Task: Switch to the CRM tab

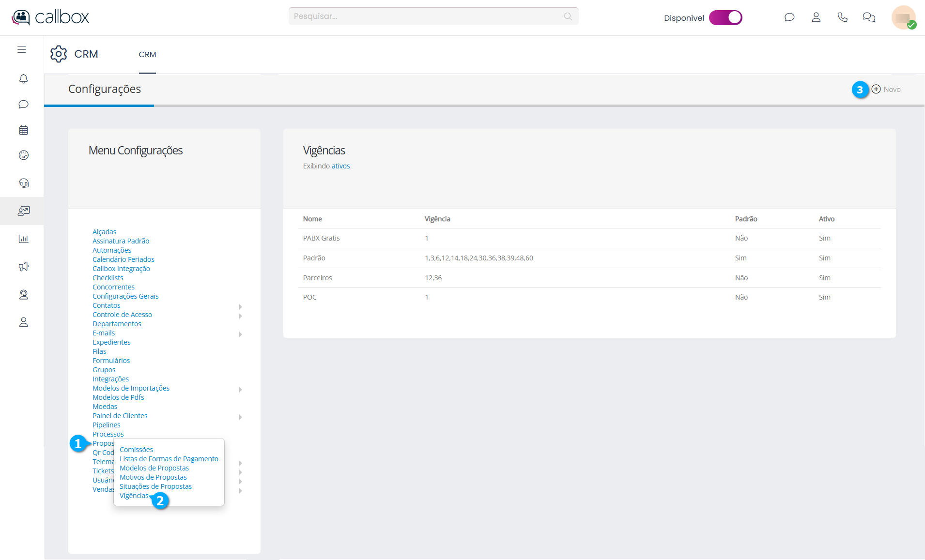Action: (147, 55)
